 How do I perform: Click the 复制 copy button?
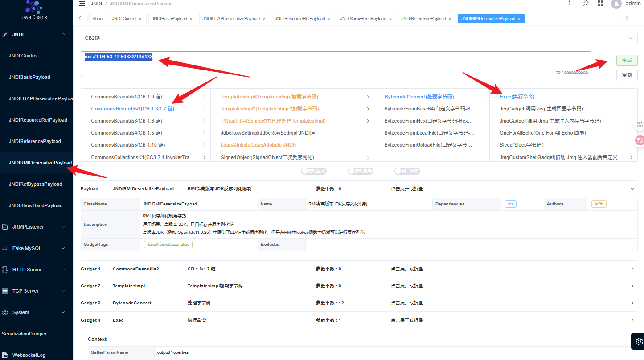click(x=627, y=75)
